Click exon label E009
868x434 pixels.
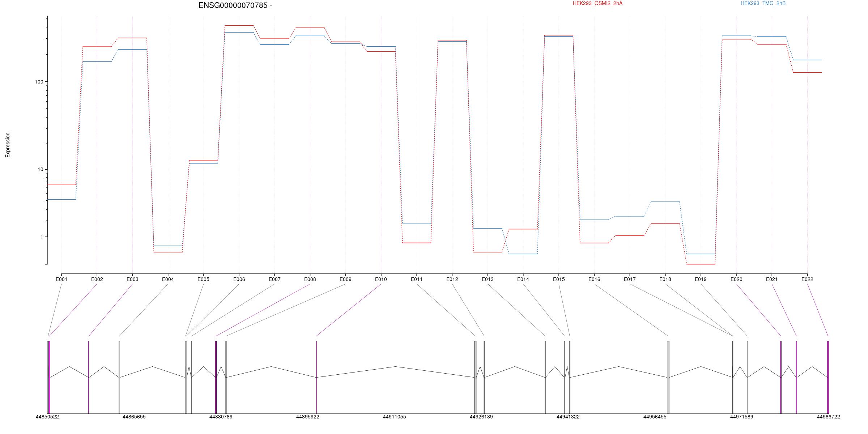(x=345, y=279)
